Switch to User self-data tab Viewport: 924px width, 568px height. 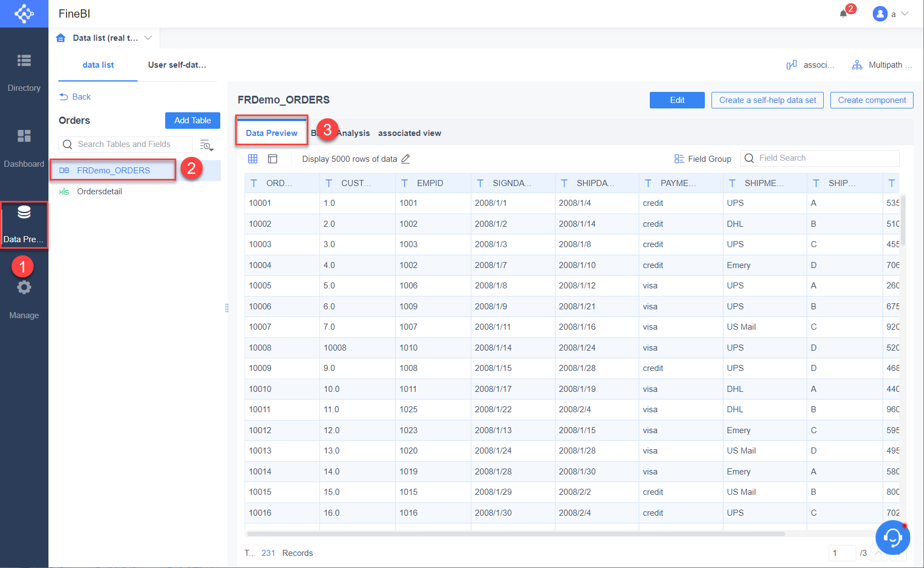pyautogui.click(x=177, y=65)
